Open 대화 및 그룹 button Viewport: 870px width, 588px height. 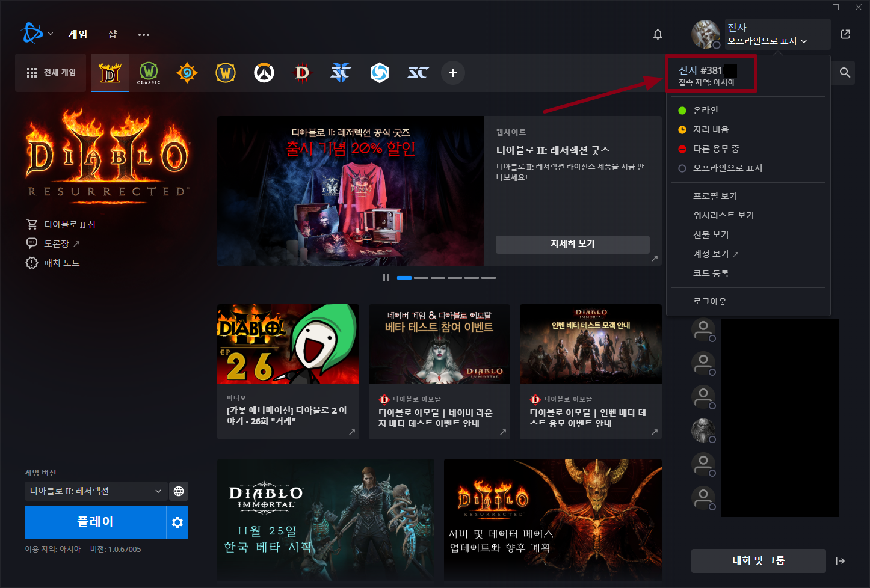click(758, 561)
